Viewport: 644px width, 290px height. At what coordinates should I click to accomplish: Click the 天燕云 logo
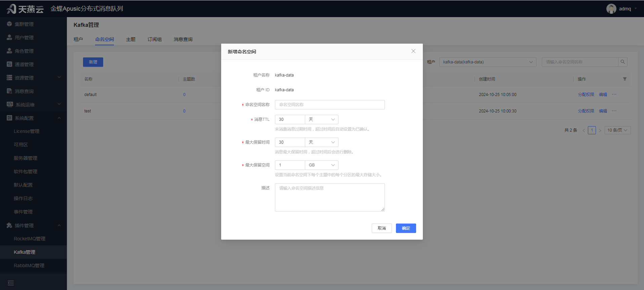tap(25, 9)
